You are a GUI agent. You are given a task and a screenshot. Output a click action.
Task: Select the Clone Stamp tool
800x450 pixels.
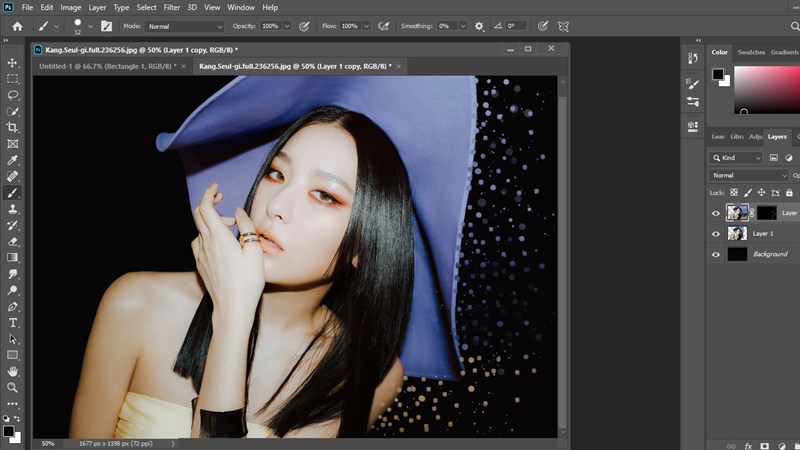pyautogui.click(x=12, y=209)
